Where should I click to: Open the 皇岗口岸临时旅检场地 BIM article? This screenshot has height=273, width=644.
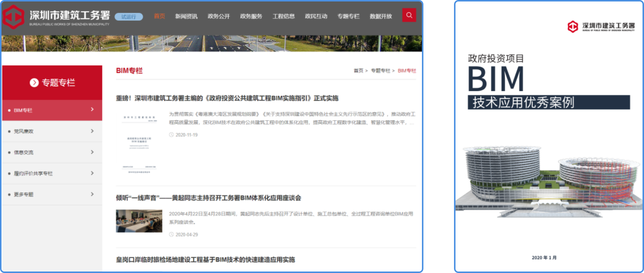(x=206, y=259)
